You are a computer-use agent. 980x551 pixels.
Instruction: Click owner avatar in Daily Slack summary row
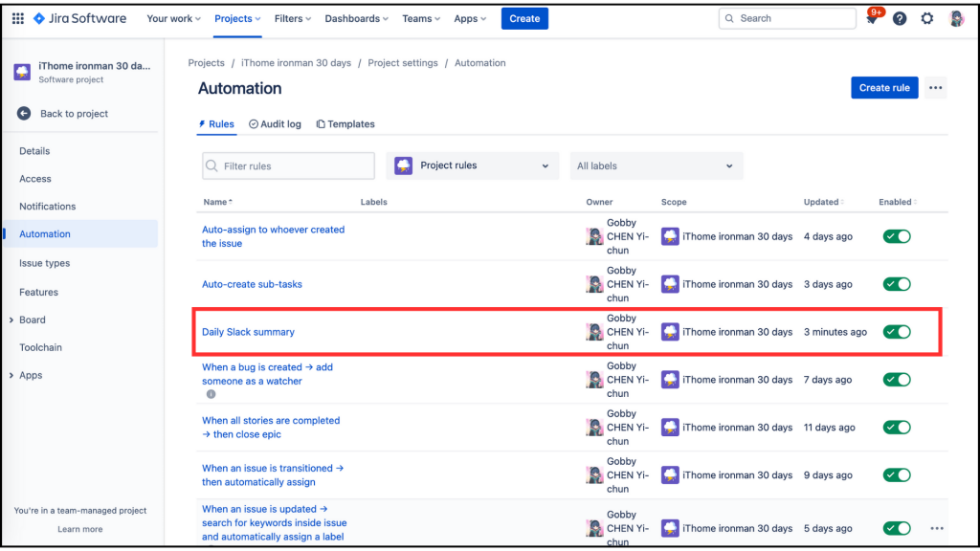point(594,332)
